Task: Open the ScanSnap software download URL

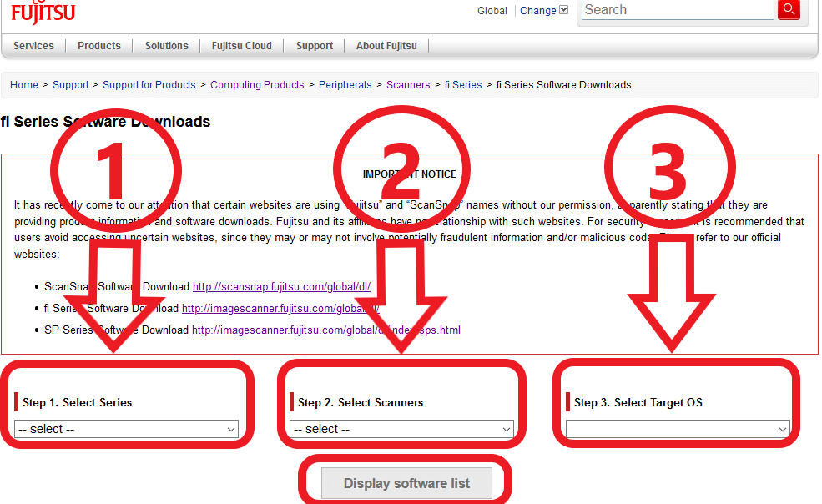Action: coord(280,287)
